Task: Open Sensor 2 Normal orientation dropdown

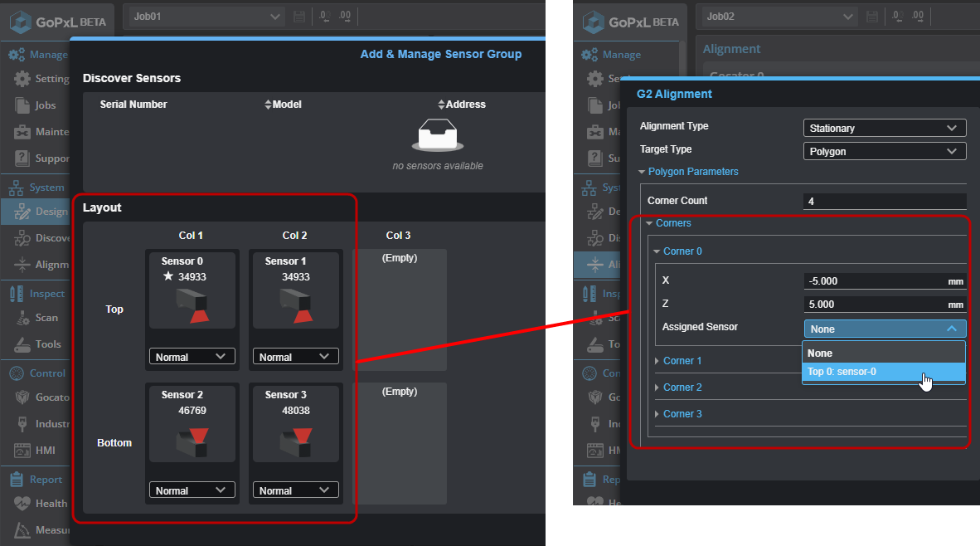Action: 192,490
